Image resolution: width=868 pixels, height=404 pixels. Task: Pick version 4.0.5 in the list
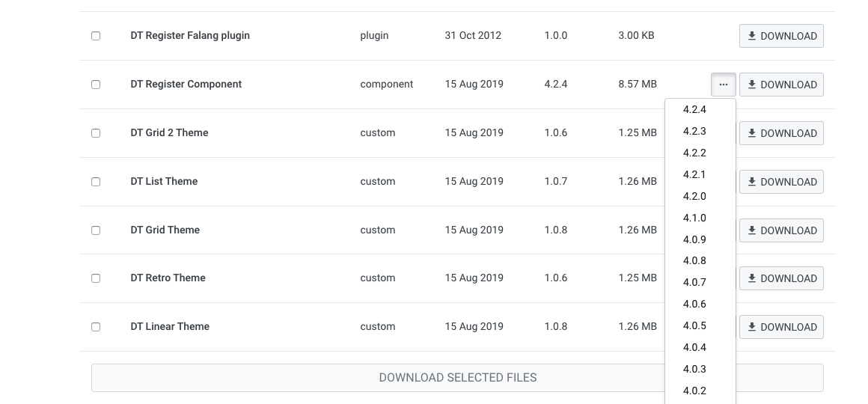tap(694, 325)
